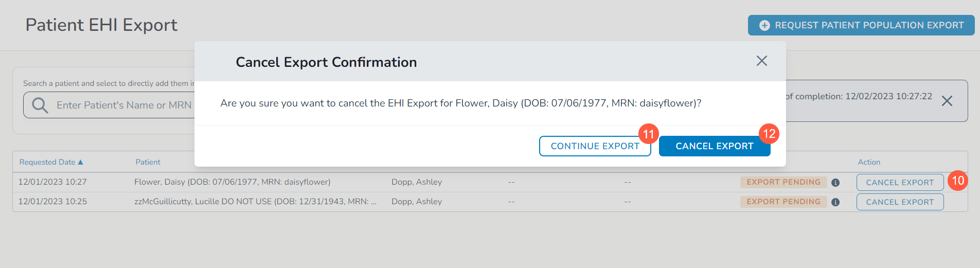The height and width of the screenshot is (268, 980).
Task: Focus the patient name or MRN search field
Action: tap(123, 105)
